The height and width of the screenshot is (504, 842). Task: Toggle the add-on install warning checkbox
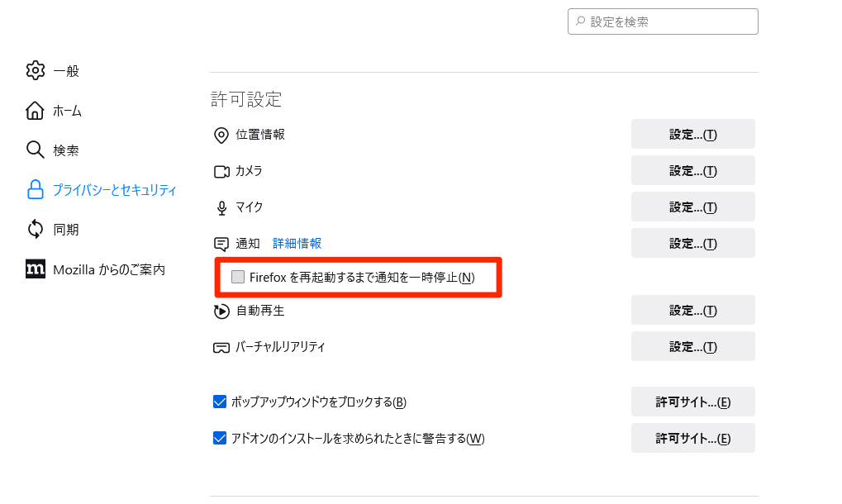[220, 438]
